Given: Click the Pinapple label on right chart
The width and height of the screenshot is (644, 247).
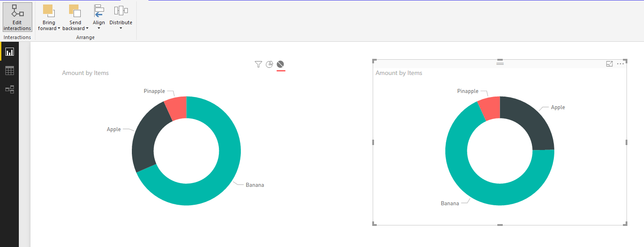Looking at the screenshot, I should click(468, 91).
